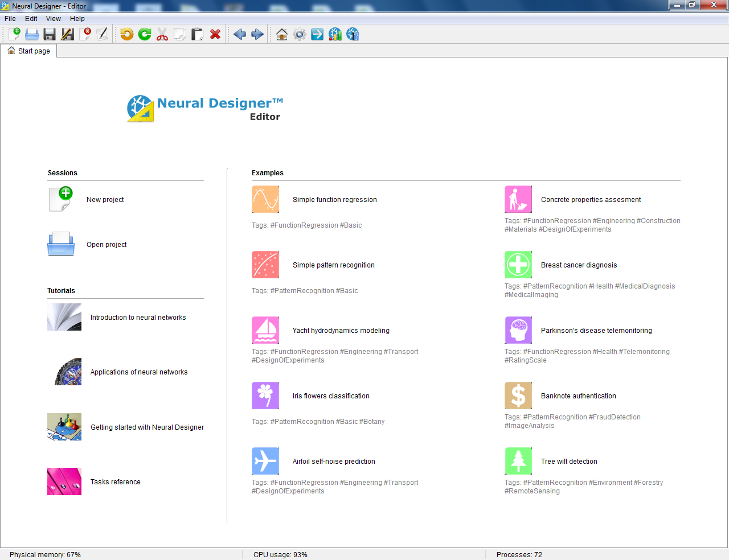
Task: Click the Save floppy disk toolbar icon
Action: pyautogui.click(x=50, y=34)
